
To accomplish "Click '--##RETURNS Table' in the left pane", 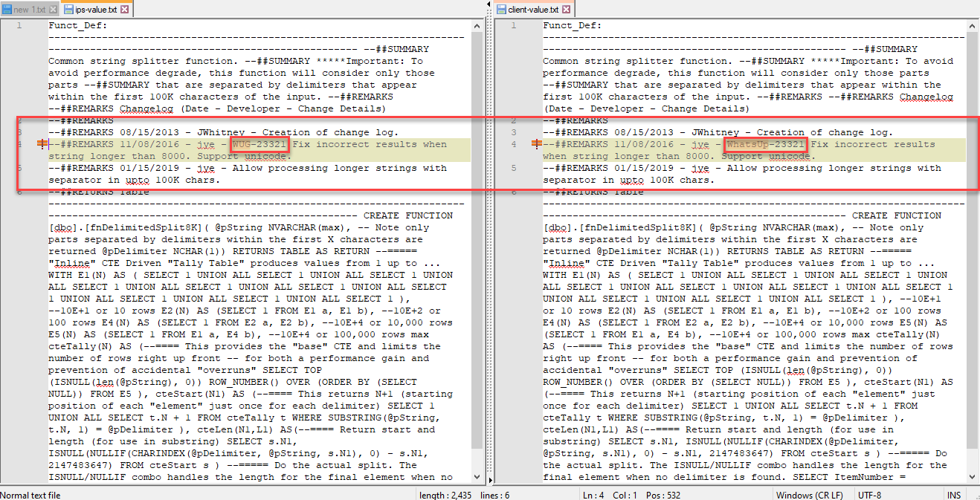I will click(x=99, y=192).
